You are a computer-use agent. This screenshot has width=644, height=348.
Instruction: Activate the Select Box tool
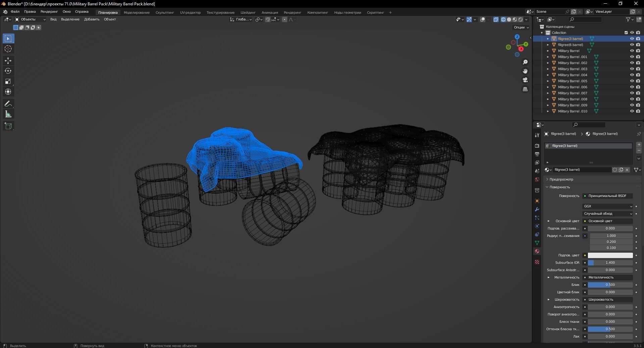(x=8, y=39)
